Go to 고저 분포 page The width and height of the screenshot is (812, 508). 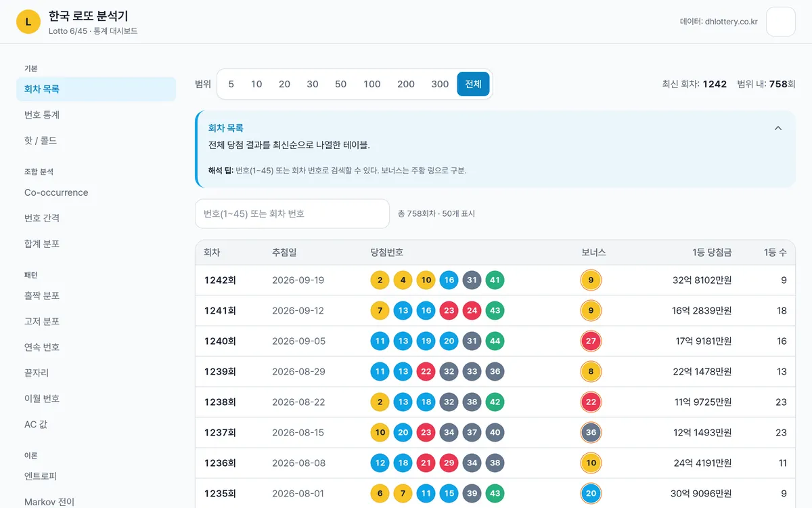point(96,322)
